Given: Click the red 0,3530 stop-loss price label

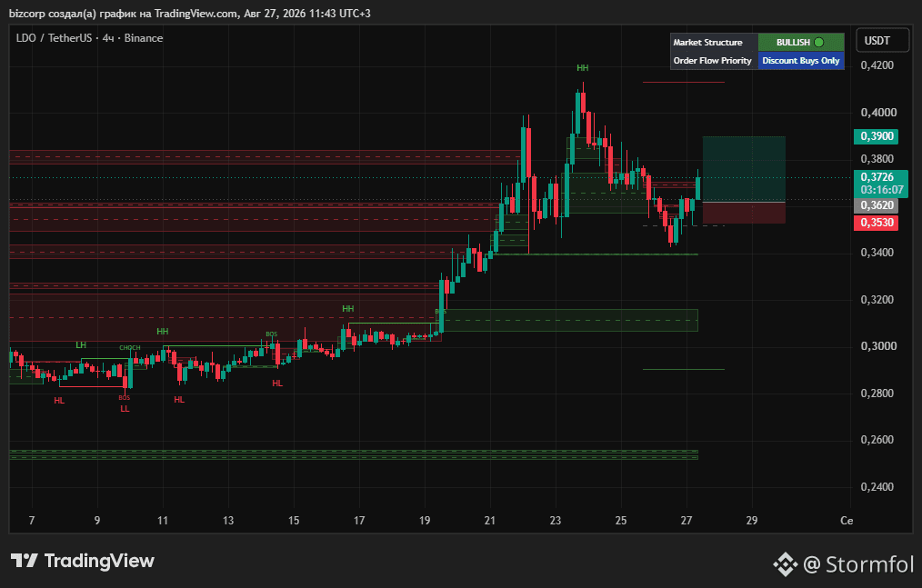Looking at the screenshot, I should pos(877,223).
